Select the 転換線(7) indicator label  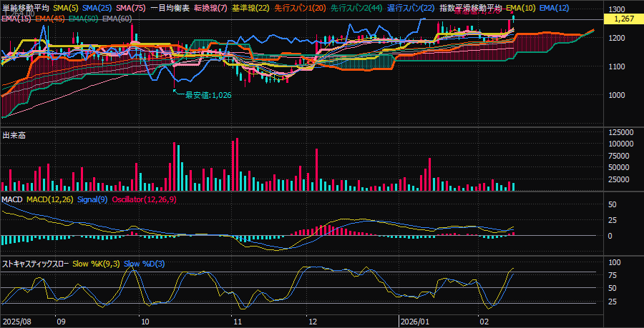(210, 8)
